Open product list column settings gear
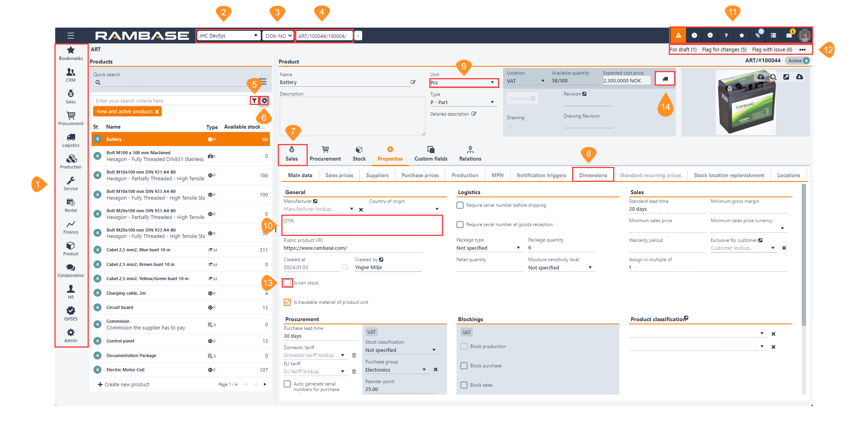This screenshot has height=434, width=868. 264,101
